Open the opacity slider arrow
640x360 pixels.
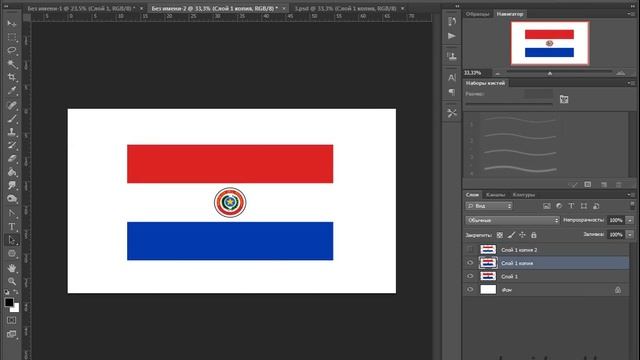point(630,220)
